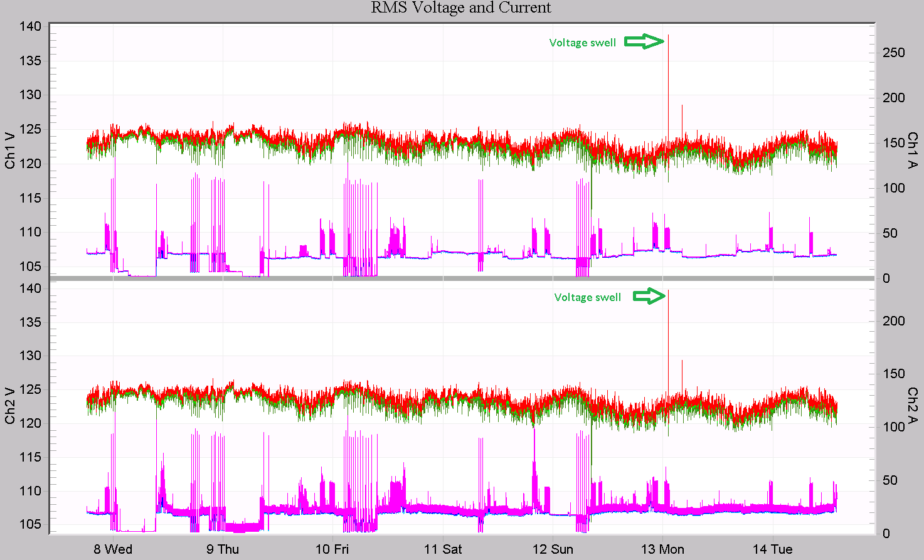Click the 250 tick on Ch1 A axis
The width and height of the screenshot is (924, 560).
tap(893, 53)
